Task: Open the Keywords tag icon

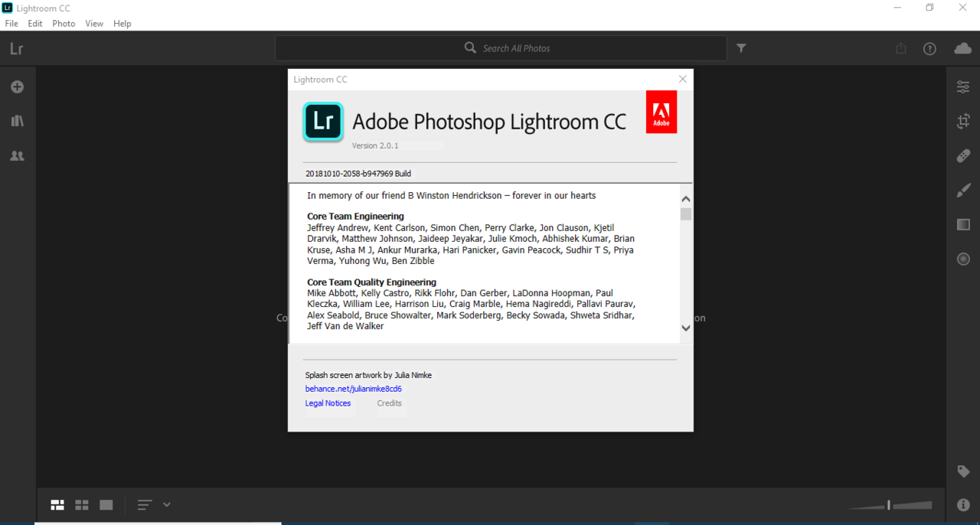Action: point(963,471)
